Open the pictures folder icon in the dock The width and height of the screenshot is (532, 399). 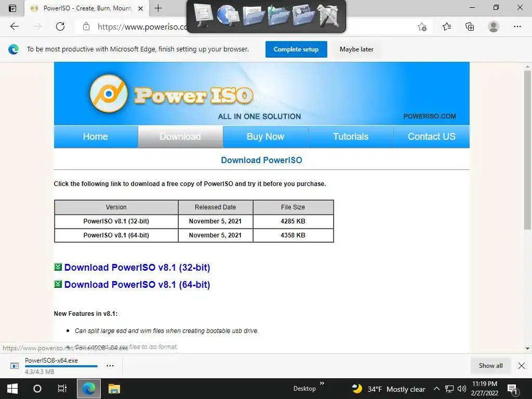(x=303, y=16)
